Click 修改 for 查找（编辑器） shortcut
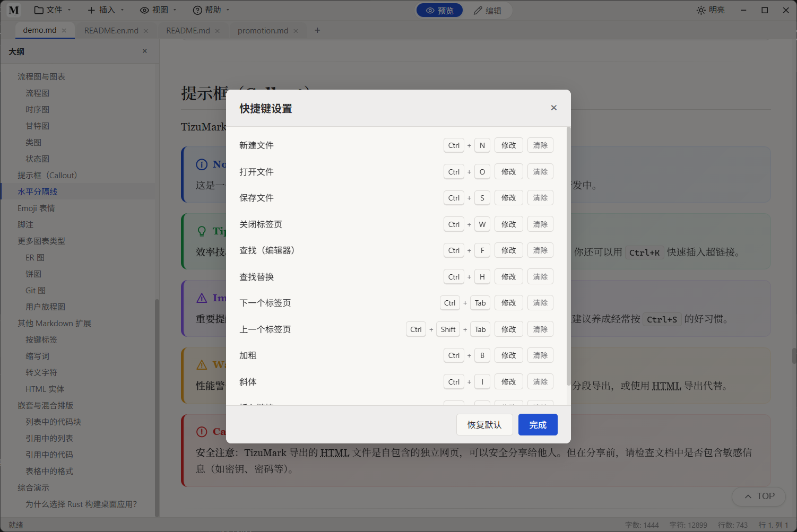Screen dimensions: 797x532 pos(509,250)
